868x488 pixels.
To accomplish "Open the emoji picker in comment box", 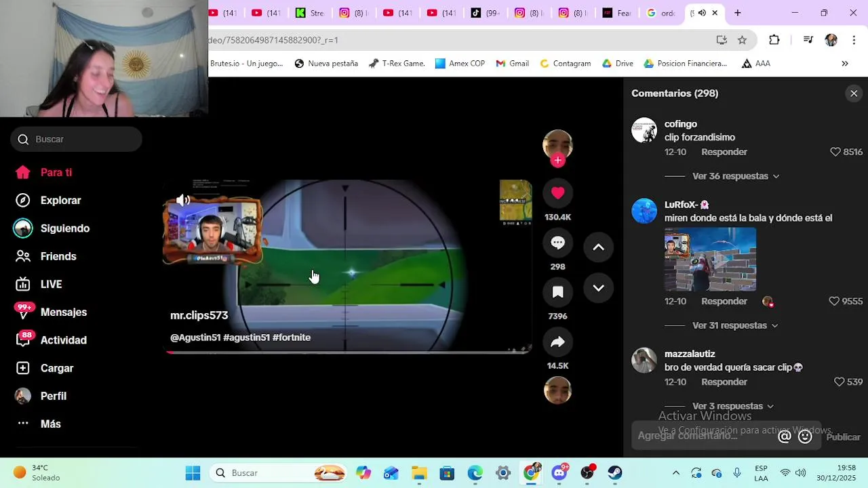I will (x=805, y=436).
